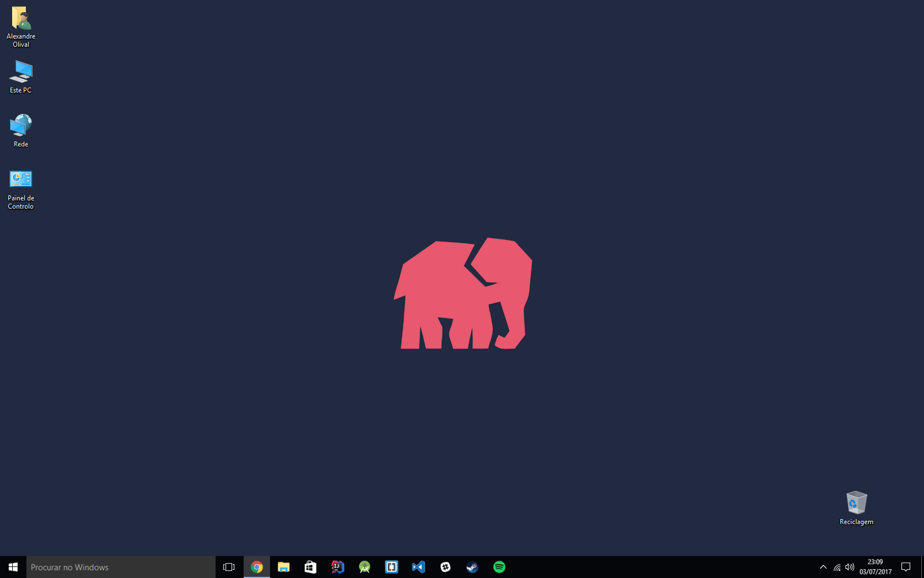Open the clock showing 23:09 and 03/07/2017
The width and height of the screenshot is (924, 578).
point(875,567)
